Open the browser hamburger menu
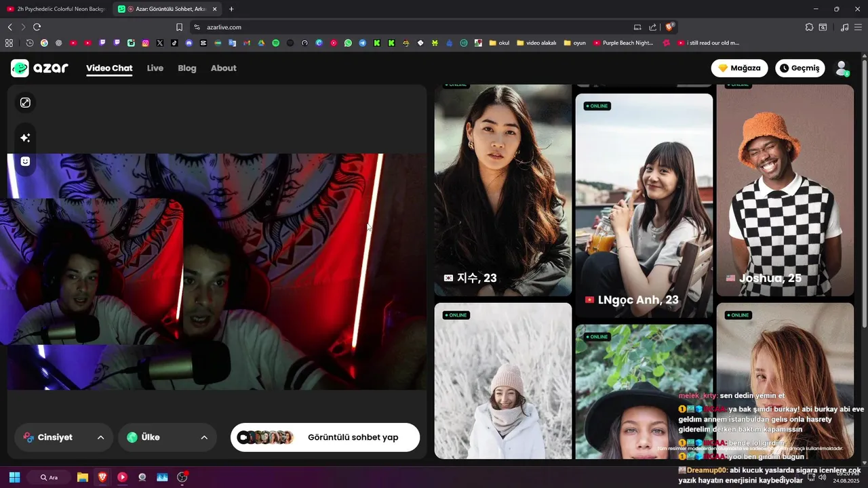 [x=859, y=27]
